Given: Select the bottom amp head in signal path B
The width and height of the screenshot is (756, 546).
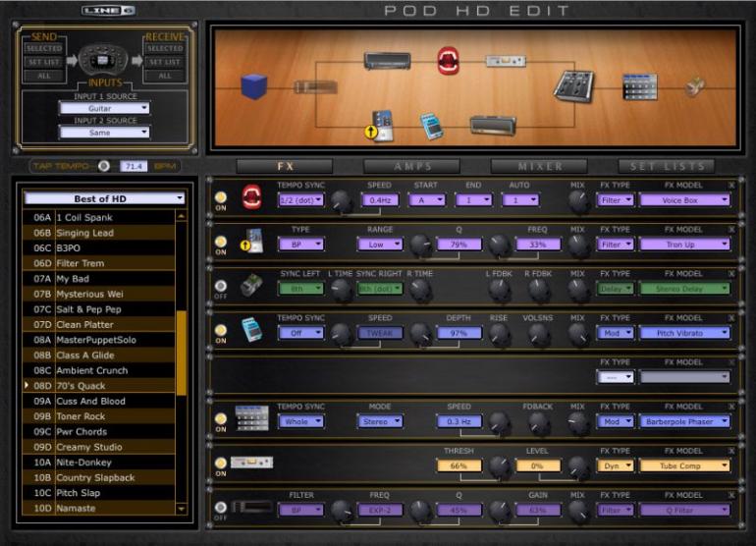Looking at the screenshot, I should pos(493,126).
